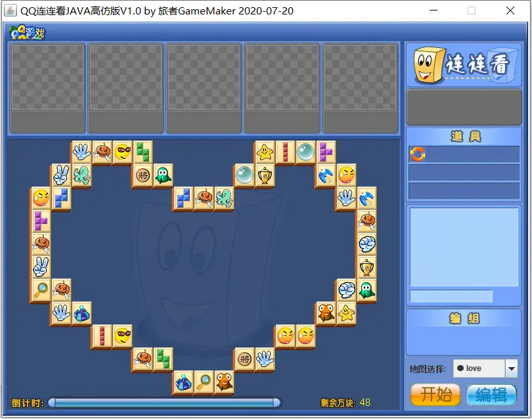Select sunglasses smiley tile beside the red bar
Viewport: 532px width, 419px height.
coord(122,336)
